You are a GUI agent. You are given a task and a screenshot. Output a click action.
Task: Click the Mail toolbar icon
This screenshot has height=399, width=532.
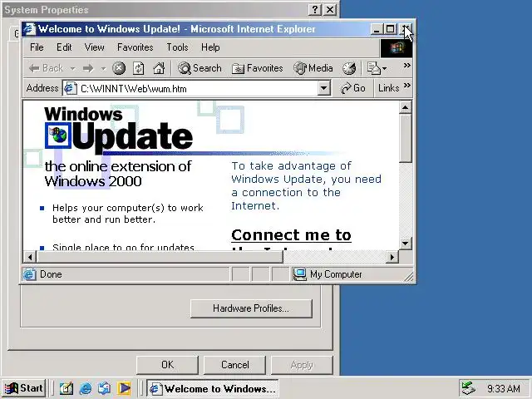373,68
